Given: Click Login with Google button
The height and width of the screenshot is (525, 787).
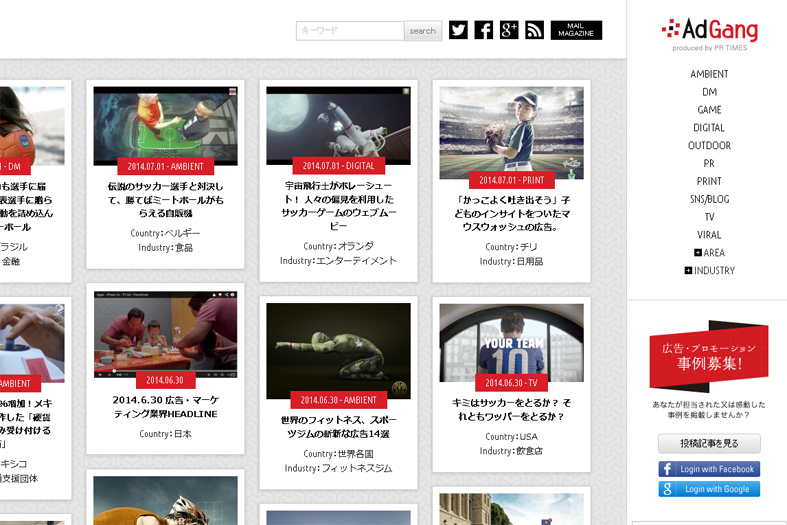Looking at the screenshot, I should click(709, 489).
